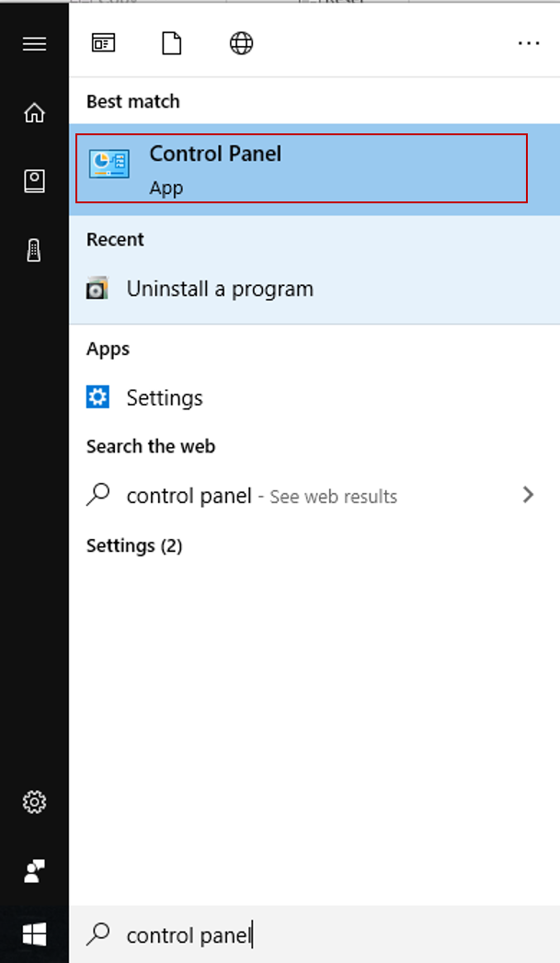Image resolution: width=560 pixels, height=963 pixels.
Task: Open Uninstall a program from Recent
Action: [x=221, y=288]
